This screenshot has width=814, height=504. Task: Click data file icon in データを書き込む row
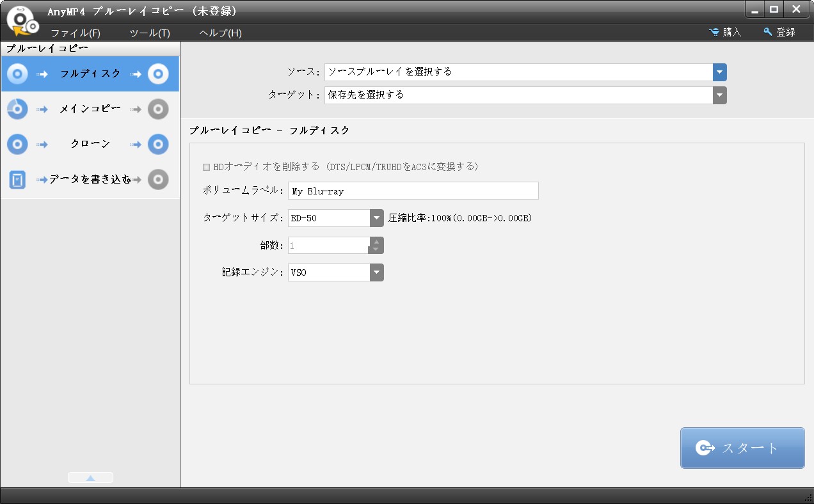click(x=17, y=180)
